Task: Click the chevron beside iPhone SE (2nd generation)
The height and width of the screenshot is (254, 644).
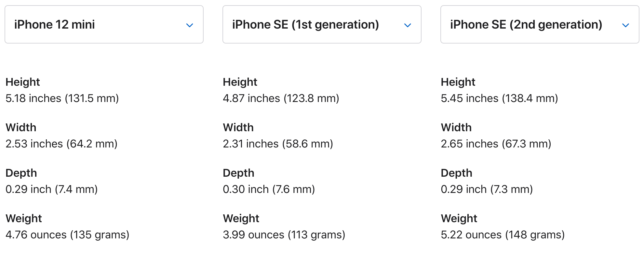Action: pyautogui.click(x=625, y=25)
